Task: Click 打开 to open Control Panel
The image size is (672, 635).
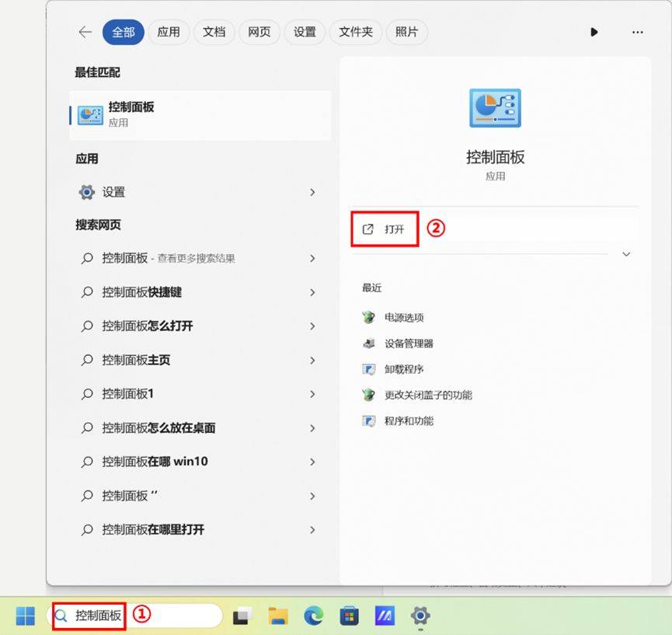Action: (x=385, y=229)
